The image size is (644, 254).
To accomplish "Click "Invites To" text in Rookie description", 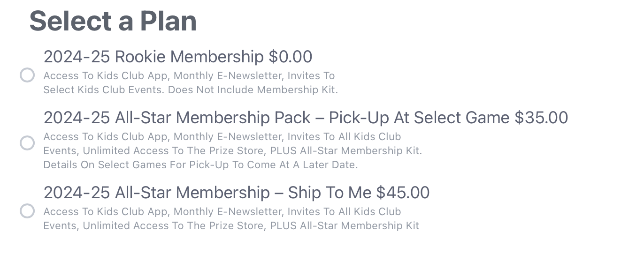I will point(311,76).
